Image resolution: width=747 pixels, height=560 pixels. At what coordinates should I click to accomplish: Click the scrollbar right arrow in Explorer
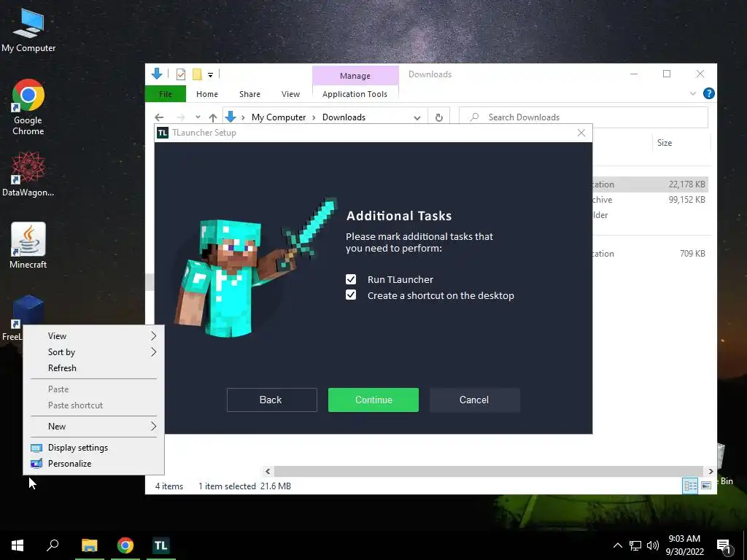711,471
